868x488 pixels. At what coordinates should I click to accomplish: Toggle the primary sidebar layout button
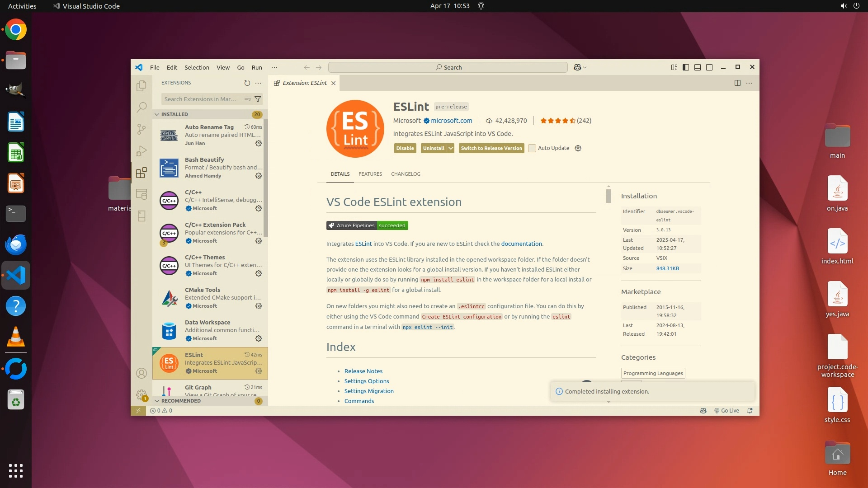686,67
